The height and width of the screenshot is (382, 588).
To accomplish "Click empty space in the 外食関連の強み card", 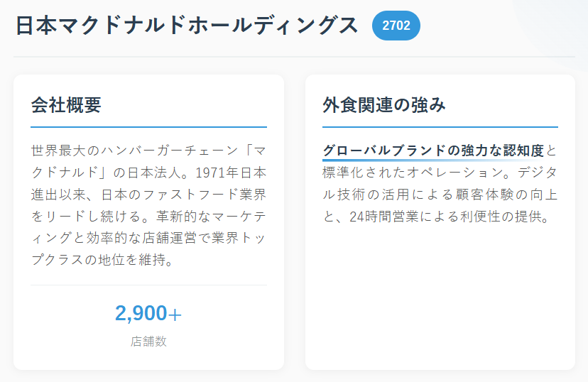I will click(440, 298).
